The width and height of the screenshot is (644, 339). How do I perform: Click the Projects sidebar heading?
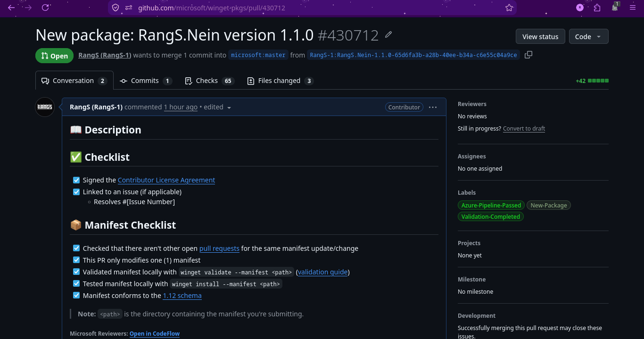click(x=469, y=243)
